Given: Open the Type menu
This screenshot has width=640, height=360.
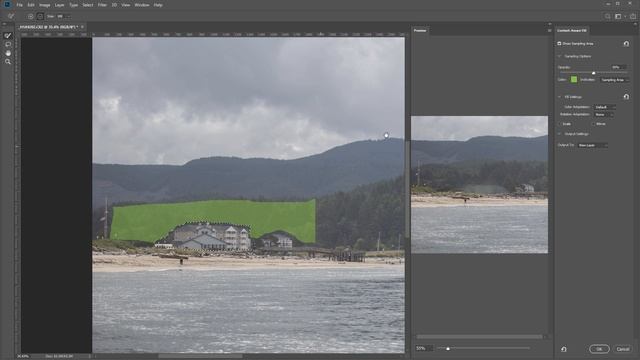Looking at the screenshot, I should (x=73, y=5).
